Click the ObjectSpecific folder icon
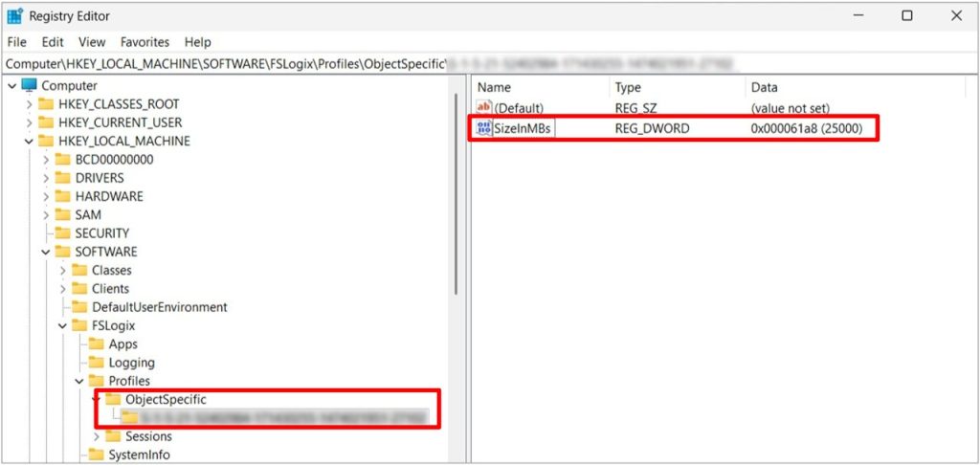Image resolution: width=980 pixels, height=465 pixels. (x=113, y=399)
